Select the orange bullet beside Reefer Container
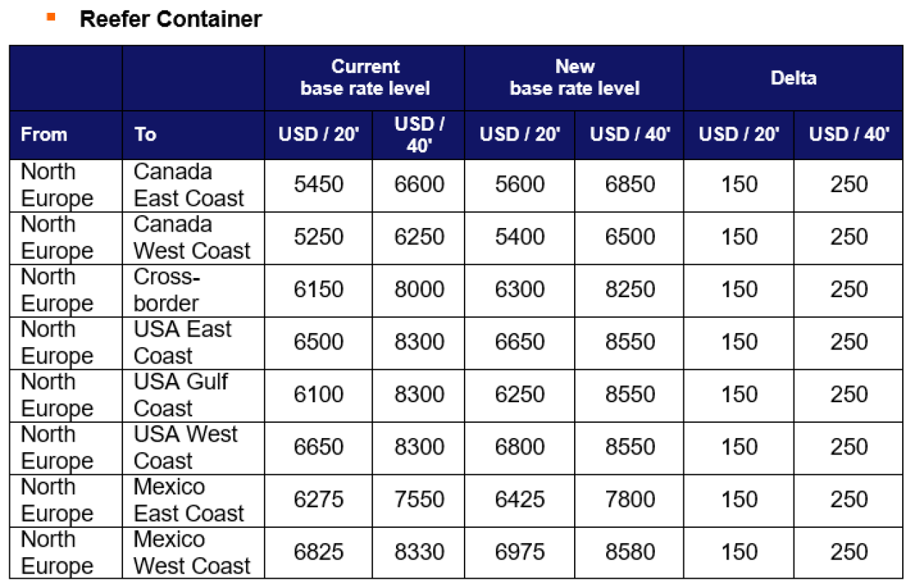Image resolution: width=915 pixels, height=588 pixels. 51,16
